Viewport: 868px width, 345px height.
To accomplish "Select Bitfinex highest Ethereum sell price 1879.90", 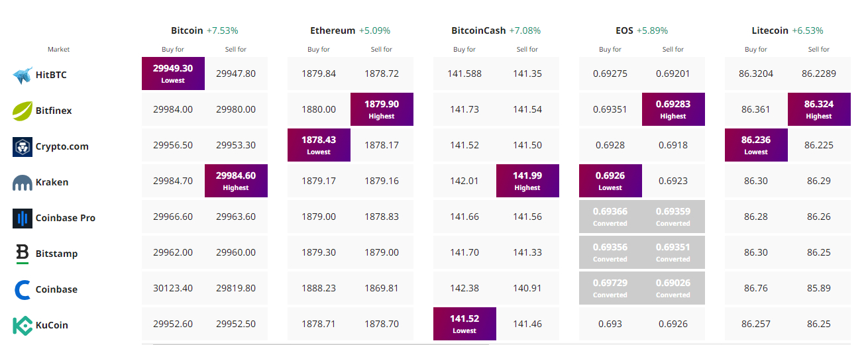I will tap(382, 109).
